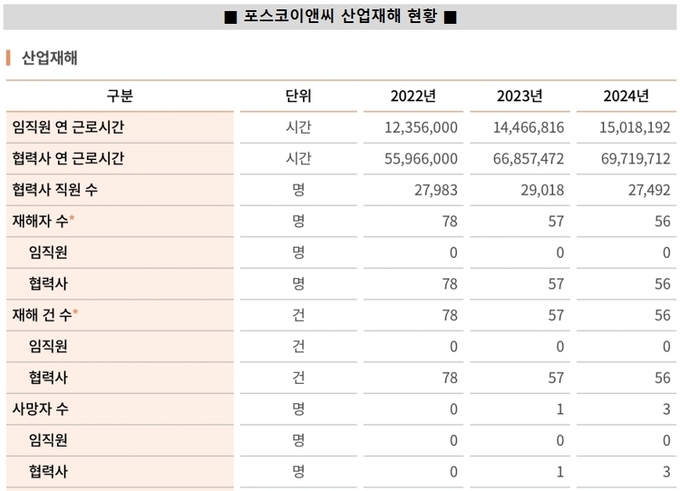Click 2022년 value 78 in 재해 건 수 row
Image resolution: width=680 pixels, height=491 pixels.
tap(450, 315)
